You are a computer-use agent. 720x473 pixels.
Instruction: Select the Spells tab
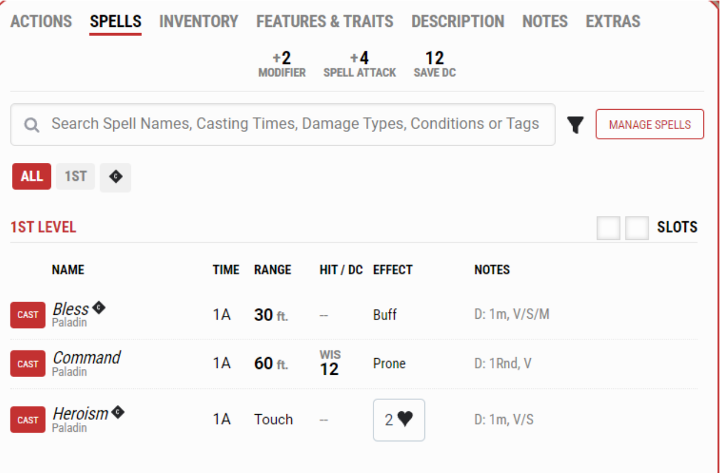pos(116,22)
